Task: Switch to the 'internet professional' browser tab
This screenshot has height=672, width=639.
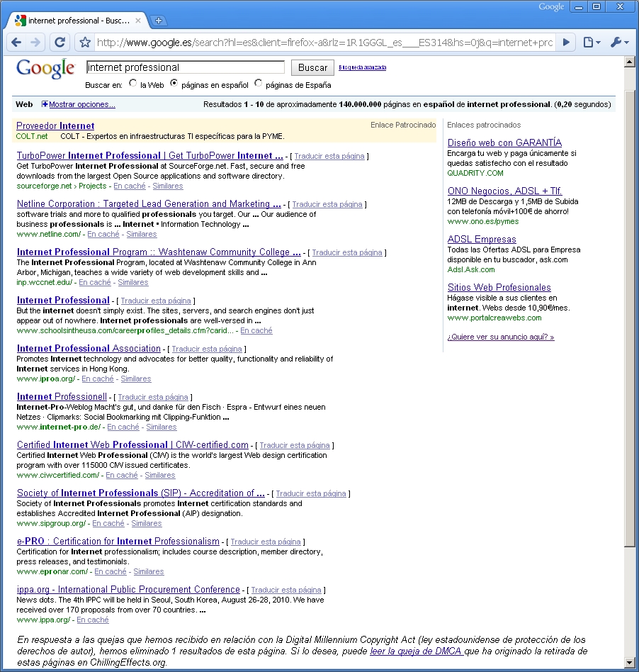Action: pyautogui.click(x=77, y=21)
